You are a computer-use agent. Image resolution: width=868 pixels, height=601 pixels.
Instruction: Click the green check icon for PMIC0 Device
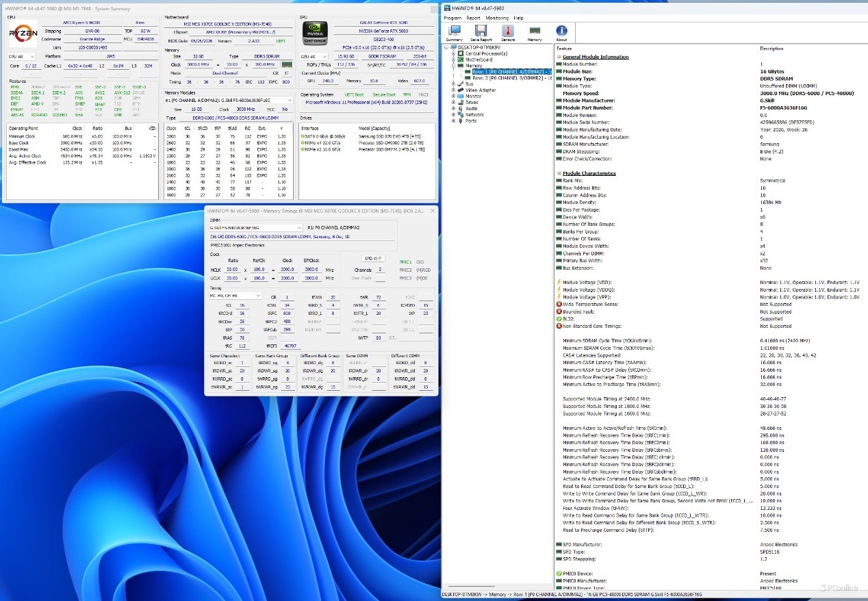click(x=559, y=574)
